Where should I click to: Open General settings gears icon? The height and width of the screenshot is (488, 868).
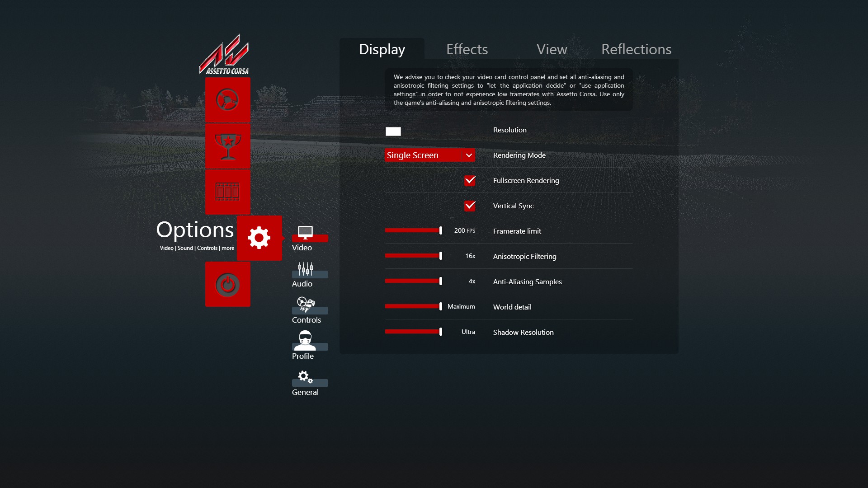tap(306, 377)
